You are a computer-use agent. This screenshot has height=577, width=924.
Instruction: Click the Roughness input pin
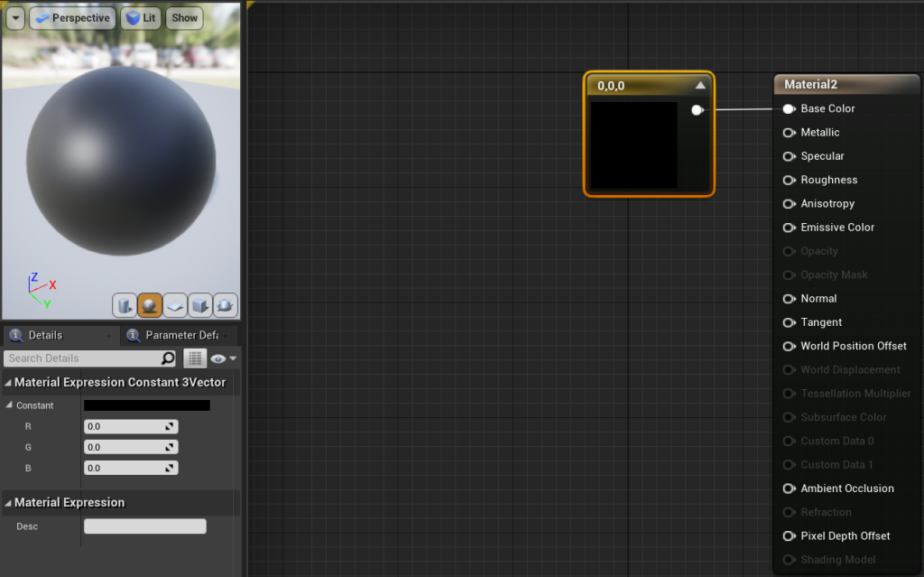pyautogui.click(x=789, y=180)
